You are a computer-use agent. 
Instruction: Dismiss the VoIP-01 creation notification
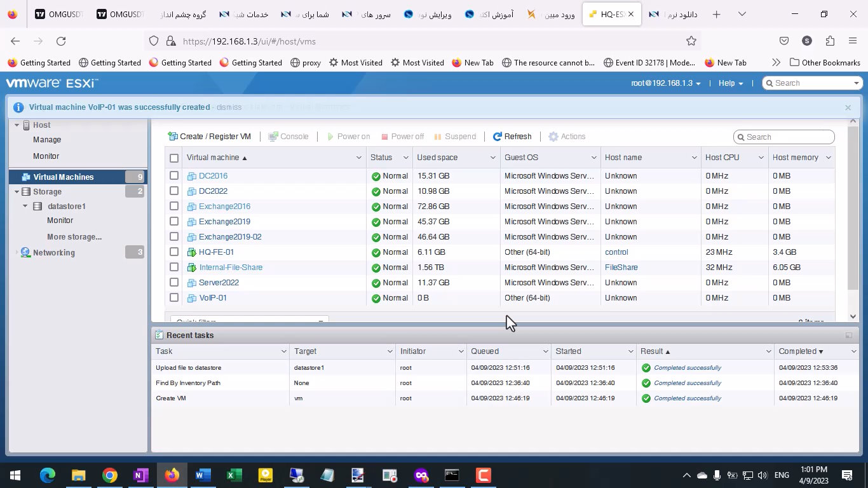(x=229, y=107)
